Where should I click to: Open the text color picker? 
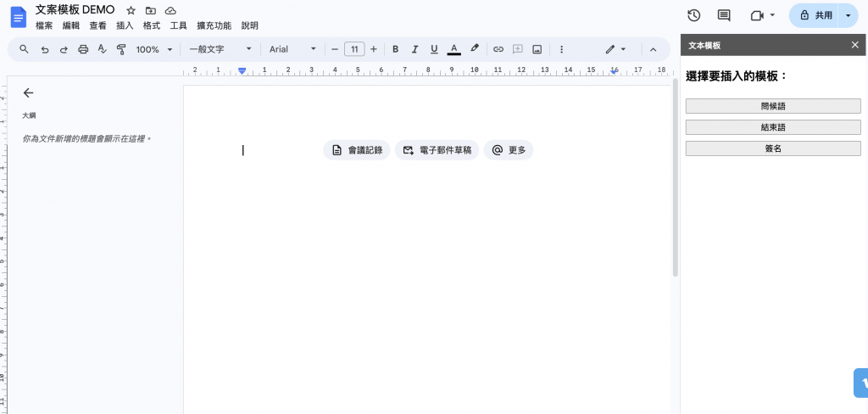pos(454,49)
